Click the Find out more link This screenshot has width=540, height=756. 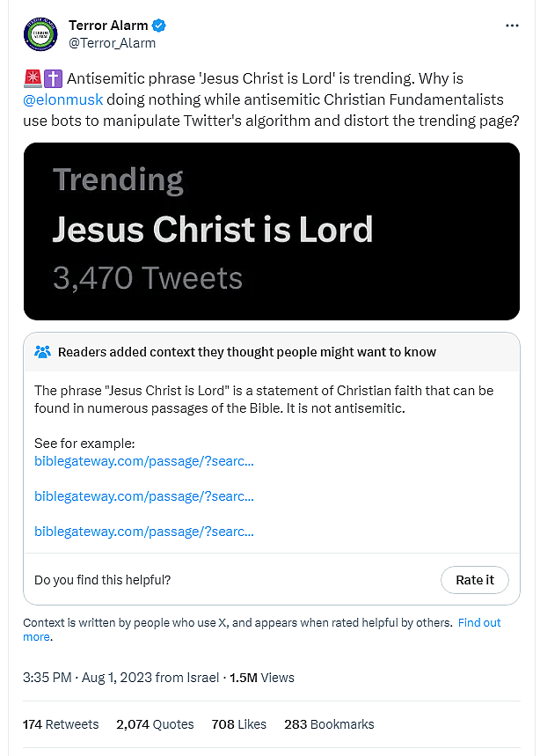[x=479, y=622]
